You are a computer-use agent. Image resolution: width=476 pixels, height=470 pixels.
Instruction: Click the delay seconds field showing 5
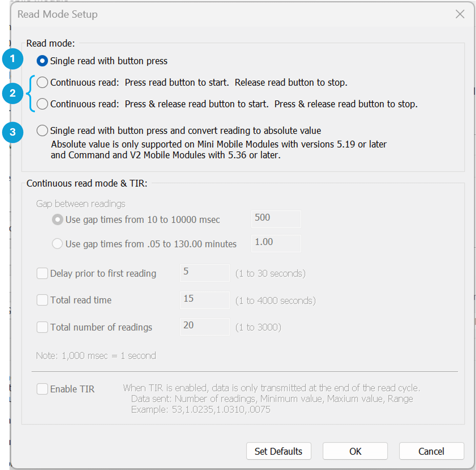205,273
